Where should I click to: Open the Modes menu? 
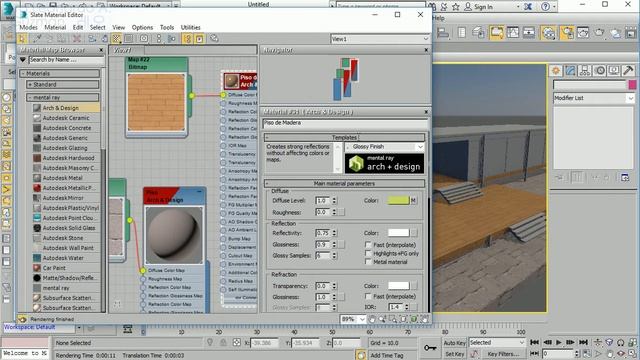click(x=29, y=27)
